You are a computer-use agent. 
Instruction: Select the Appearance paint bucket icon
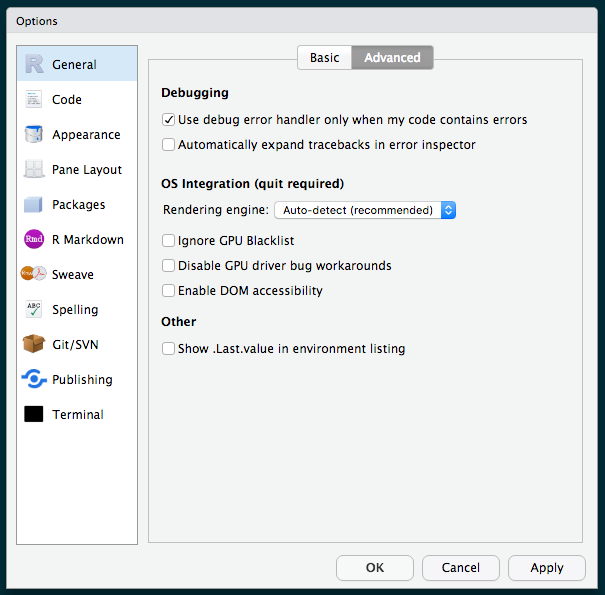tap(34, 134)
